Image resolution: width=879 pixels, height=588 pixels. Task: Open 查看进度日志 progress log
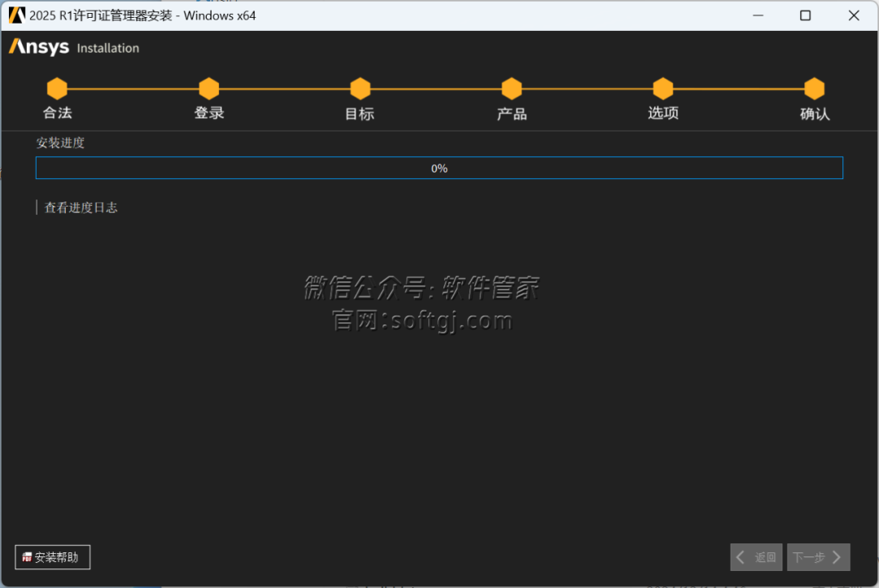[x=81, y=207]
